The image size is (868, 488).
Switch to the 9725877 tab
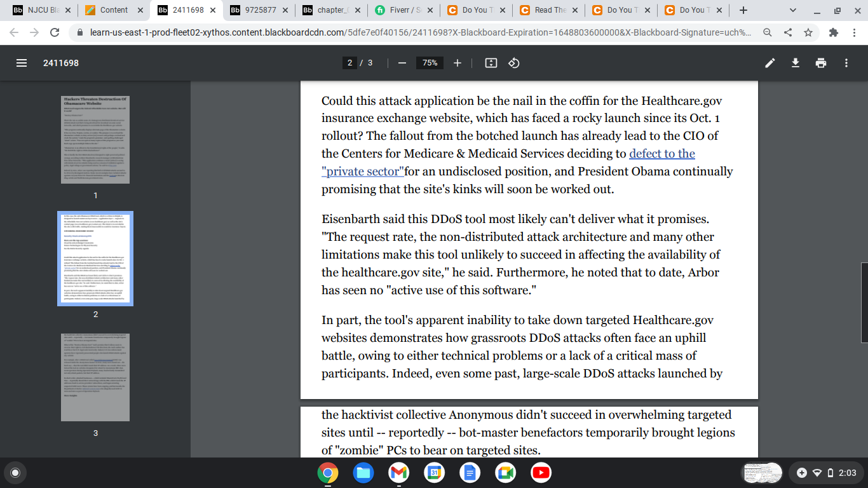[259, 10]
